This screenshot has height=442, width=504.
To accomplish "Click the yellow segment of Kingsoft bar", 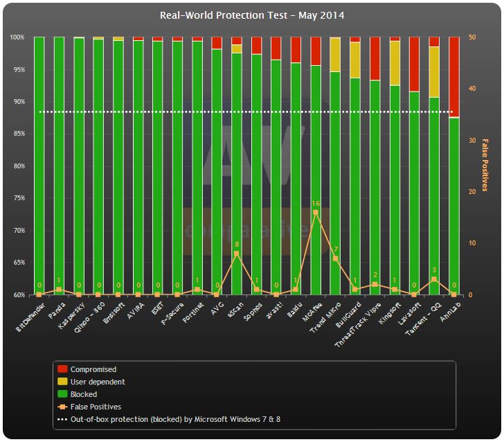I will (x=395, y=62).
